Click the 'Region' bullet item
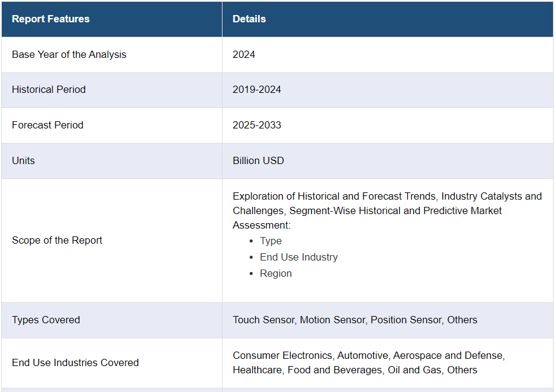The width and height of the screenshot is (556, 392). click(x=276, y=273)
